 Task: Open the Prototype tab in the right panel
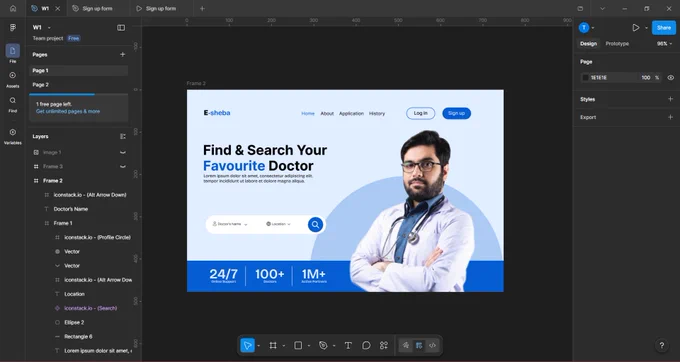tap(617, 43)
